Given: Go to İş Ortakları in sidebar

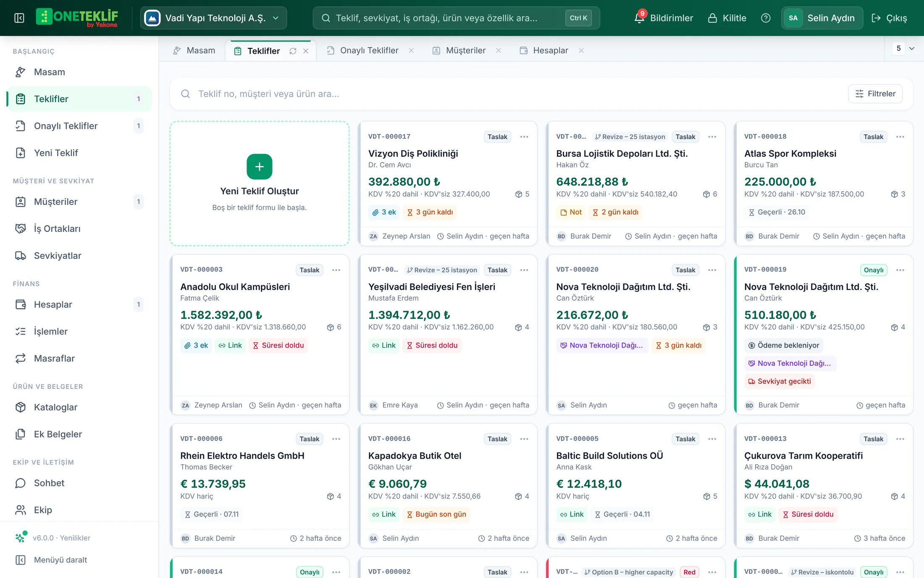Looking at the screenshot, I should (79, 229).
